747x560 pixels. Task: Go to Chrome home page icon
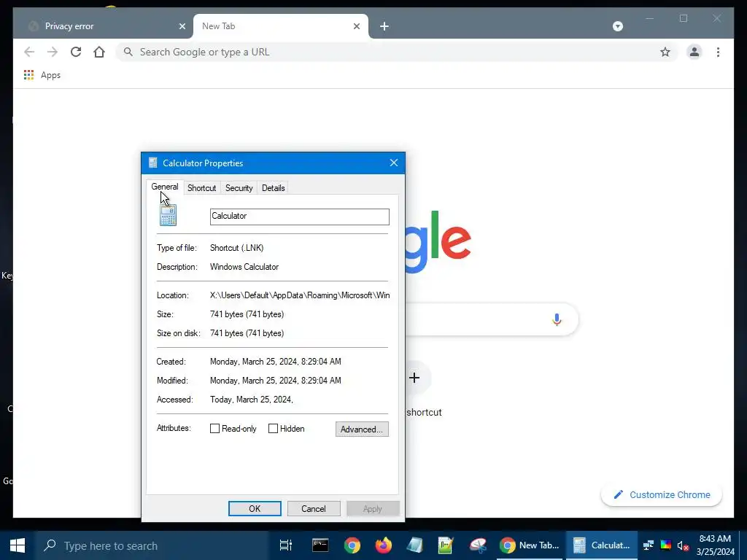[x=99, y=52]
